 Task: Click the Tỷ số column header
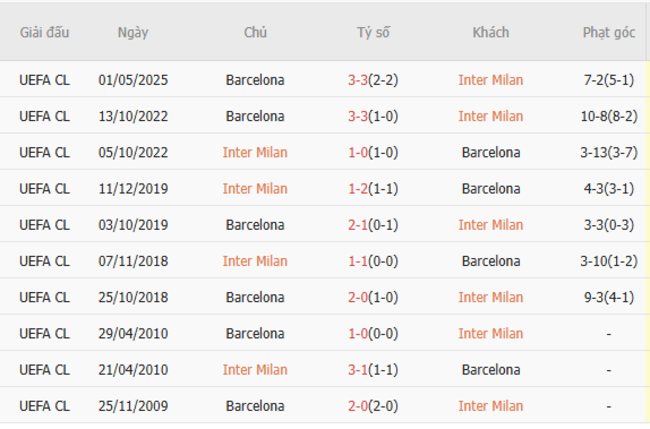373,32
